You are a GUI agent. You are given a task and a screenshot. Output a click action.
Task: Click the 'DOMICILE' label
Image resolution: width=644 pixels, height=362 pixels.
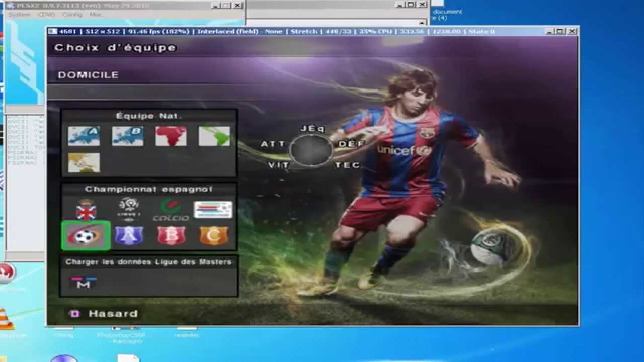(89, 75)
